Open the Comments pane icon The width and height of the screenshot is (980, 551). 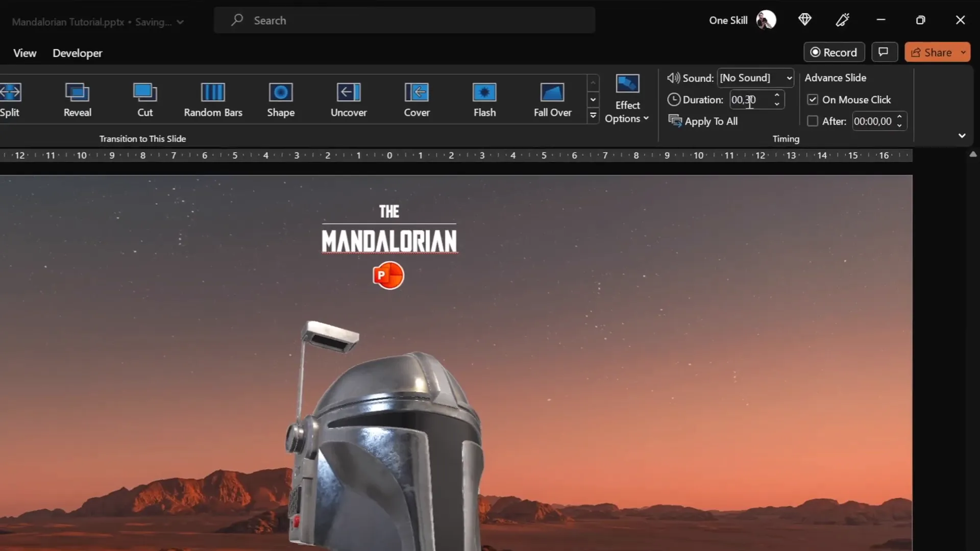(x=884, y=52)
